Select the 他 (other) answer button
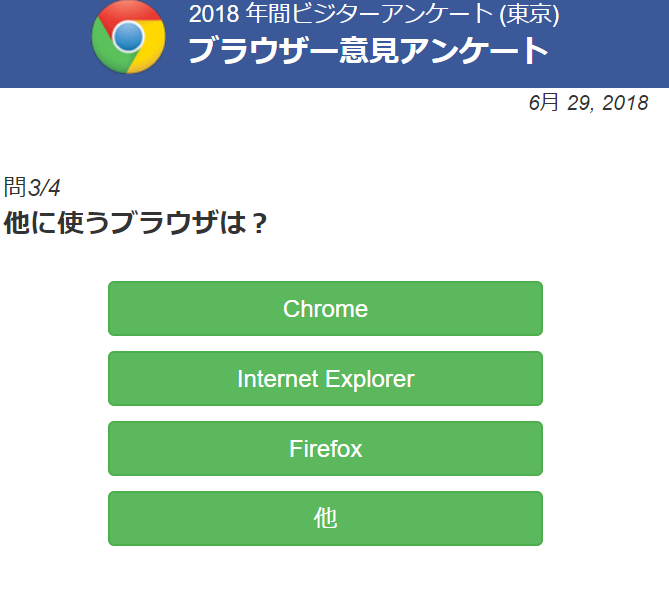The height and width of the screenshot is (599, 669). click(x=325, y=518)
